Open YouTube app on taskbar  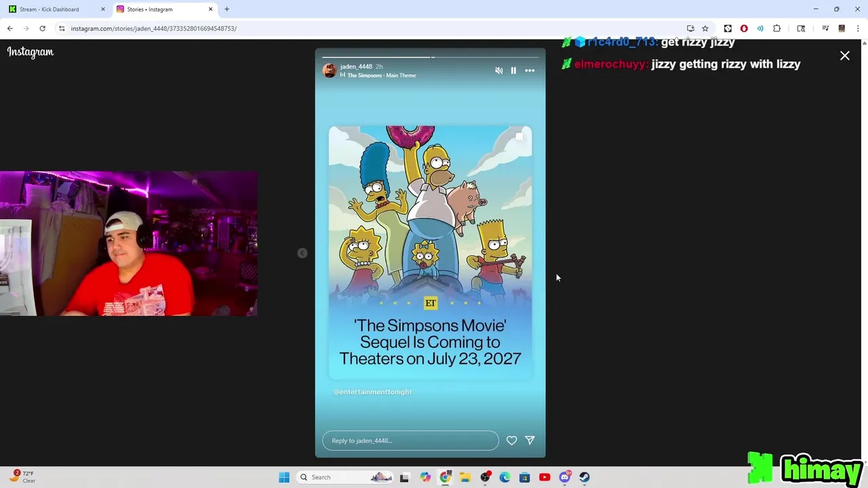(545, 477)
